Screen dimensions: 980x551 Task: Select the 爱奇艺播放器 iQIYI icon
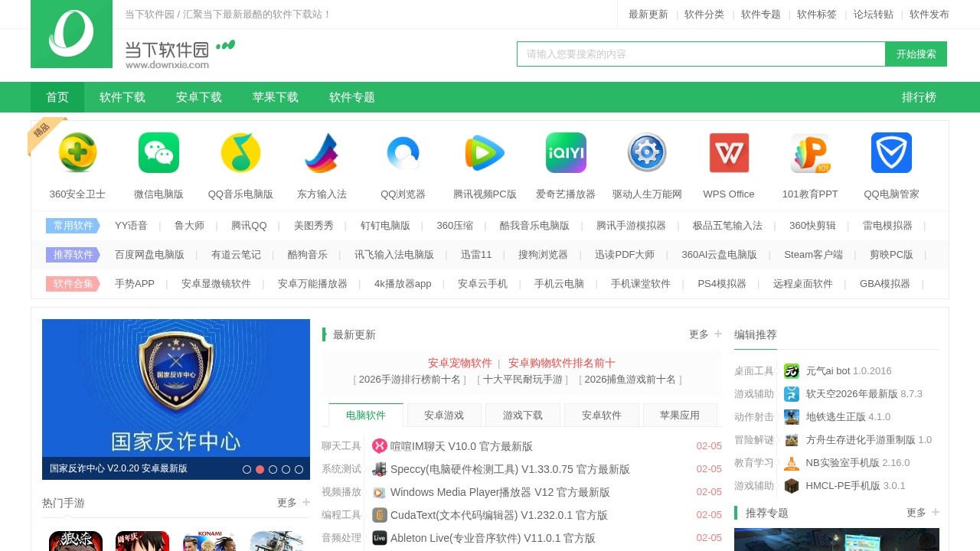tap(566, 153)
